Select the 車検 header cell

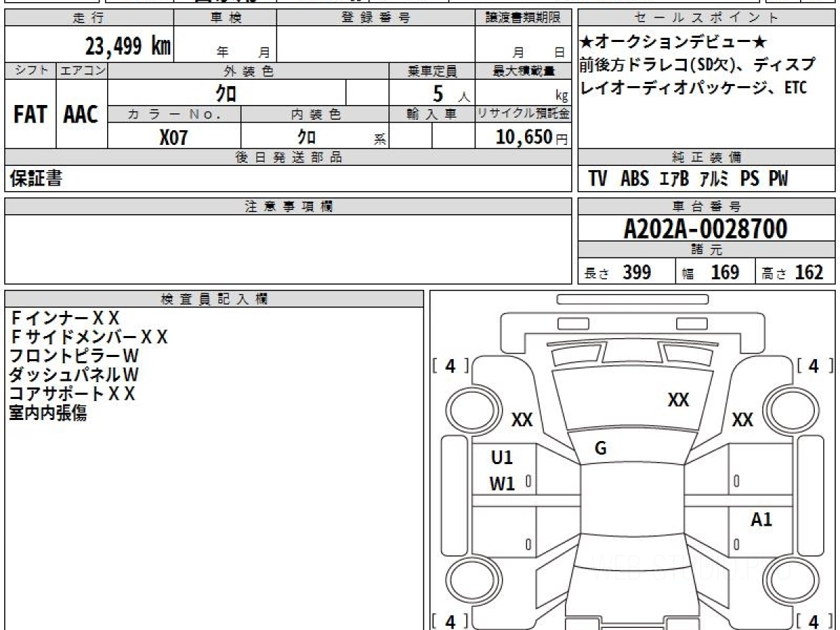pyautogui.click(x=225, y=18)
